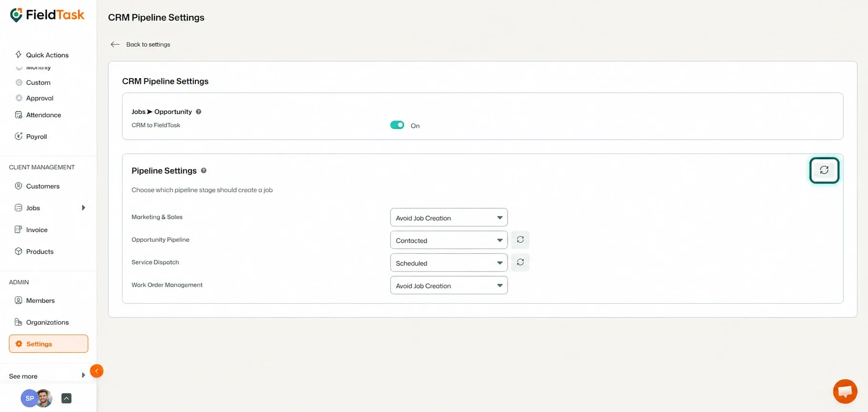Click the Products box icon
Screen dimensions: 868x412
click(x=19, y=251)
